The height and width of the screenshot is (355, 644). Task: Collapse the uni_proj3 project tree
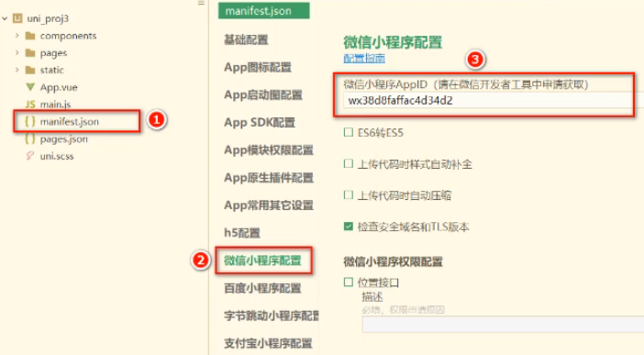click(5, 18)
